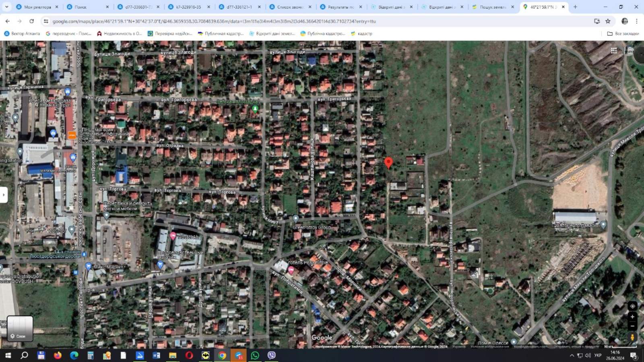Show hidden system tray icons
Image resolution: width=644 pixels, height=362 pixels.
pyautogui.click(x=572, y=355)
